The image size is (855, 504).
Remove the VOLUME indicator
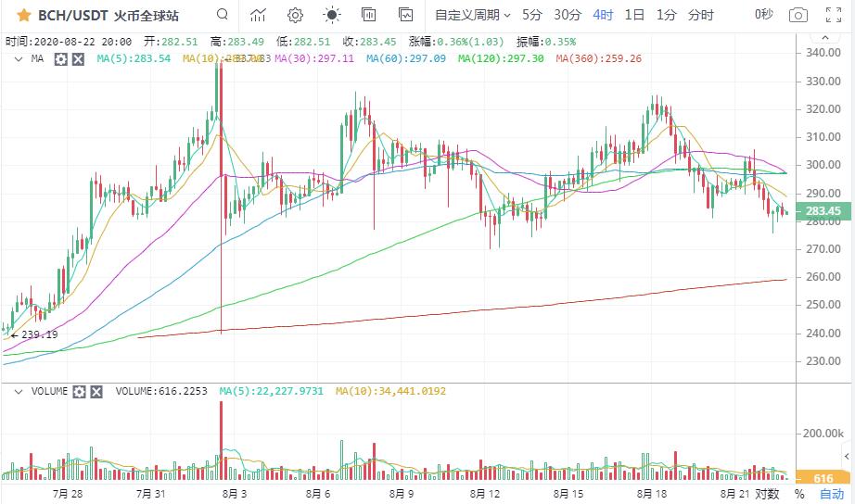(x=96, y=392)
